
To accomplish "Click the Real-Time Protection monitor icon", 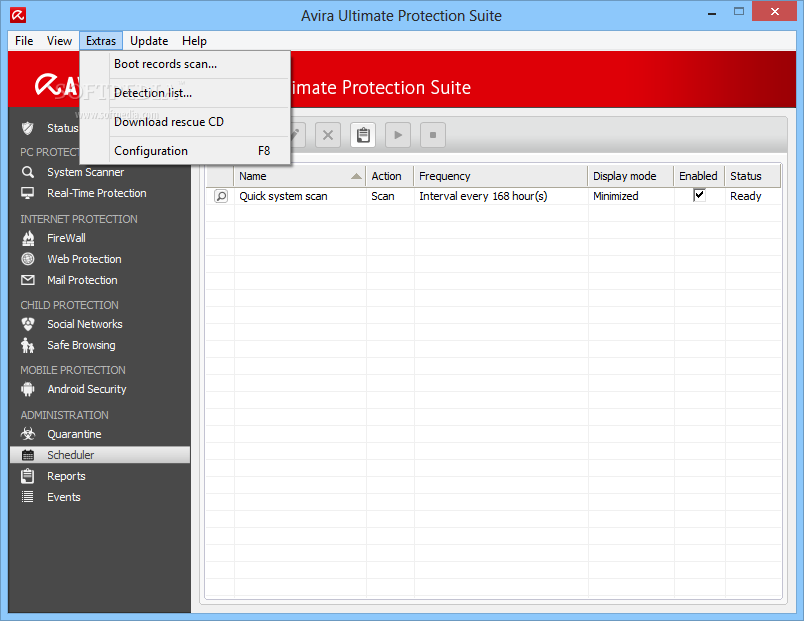I will 28,193.
